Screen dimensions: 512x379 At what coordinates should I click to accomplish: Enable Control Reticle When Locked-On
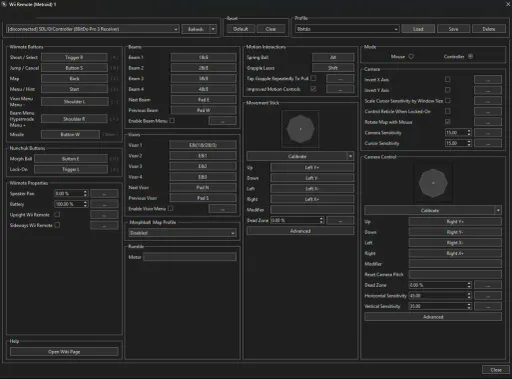pyautogui.click(x=448, y=111)
